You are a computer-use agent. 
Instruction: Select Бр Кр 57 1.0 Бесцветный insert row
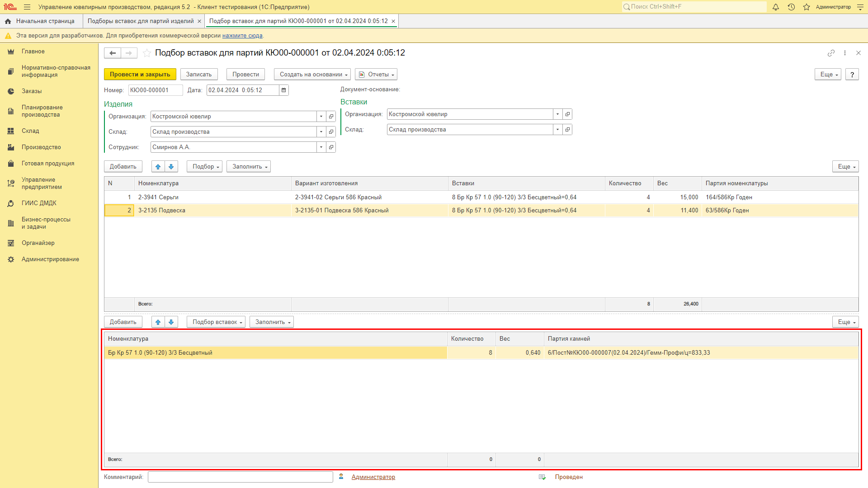coord(481,353)
